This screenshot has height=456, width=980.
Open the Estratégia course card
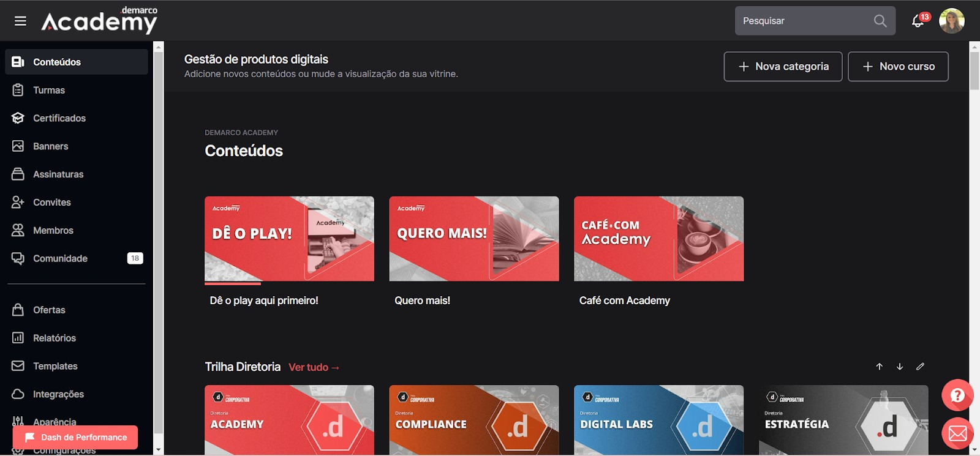pos(843,420)
